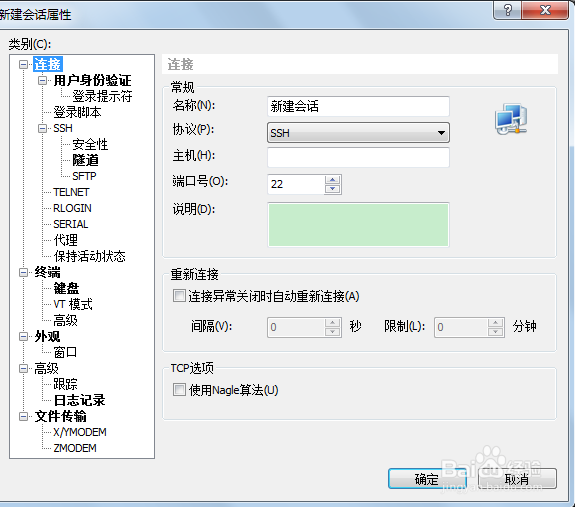Click the green 说明 text area
The width and height of the screenshot is (575, 507).
[358, 225]
